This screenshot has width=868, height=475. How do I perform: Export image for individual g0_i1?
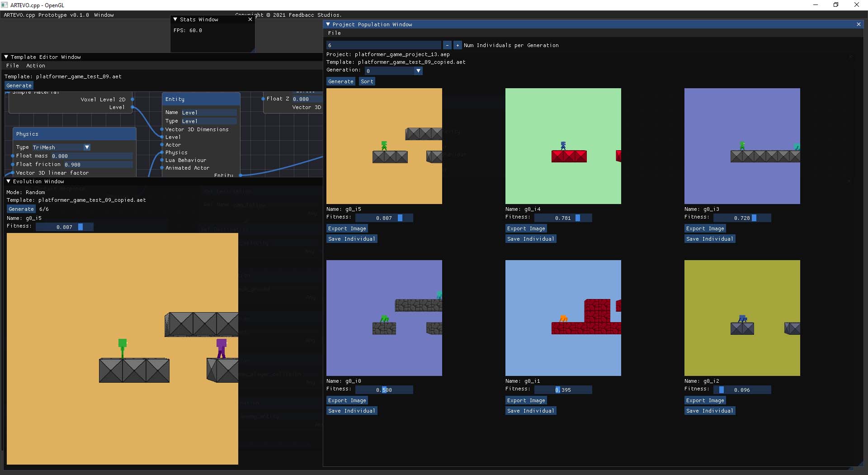click(526, 400)
